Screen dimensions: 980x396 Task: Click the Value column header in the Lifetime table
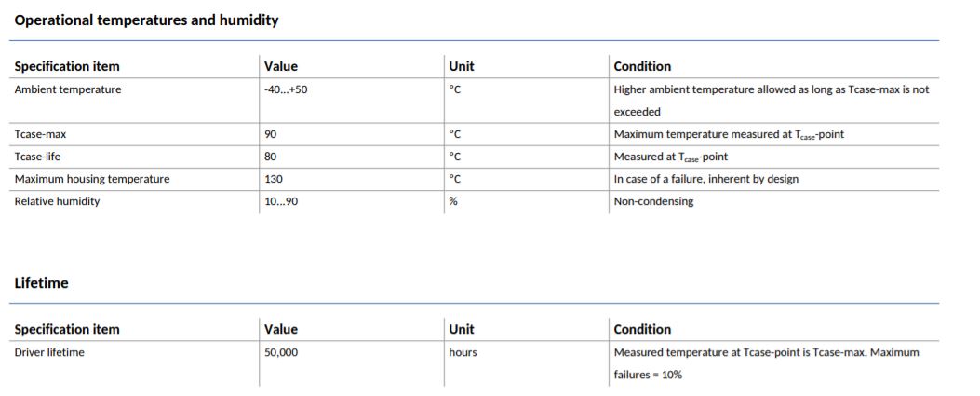281,329
